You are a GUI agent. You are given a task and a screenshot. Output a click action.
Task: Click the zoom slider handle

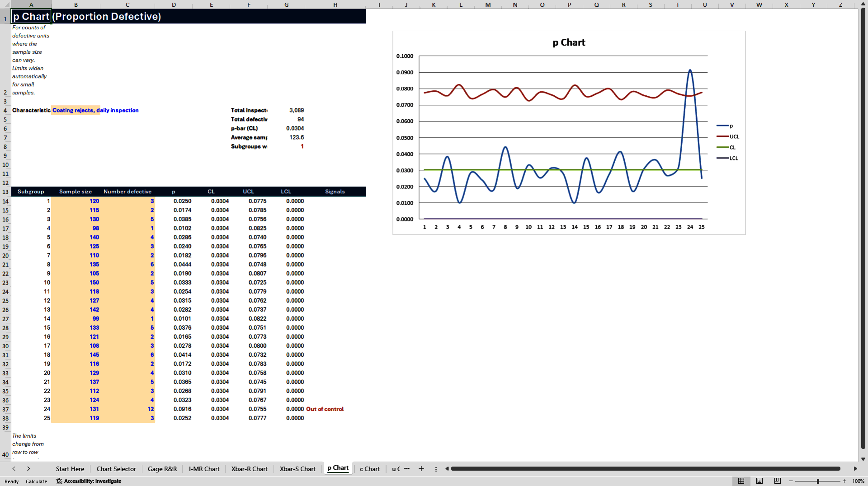(818, 481)
